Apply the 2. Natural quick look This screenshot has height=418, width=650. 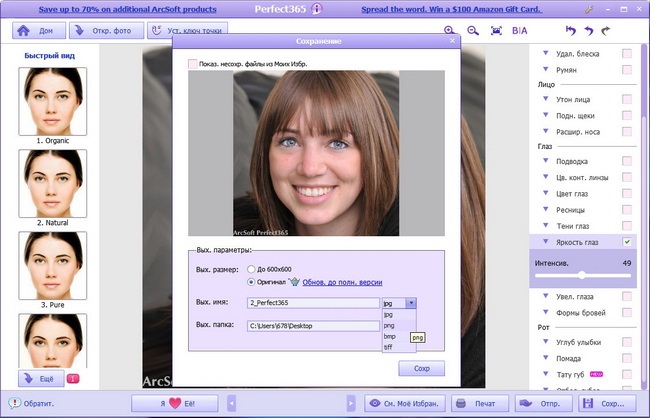53,184
